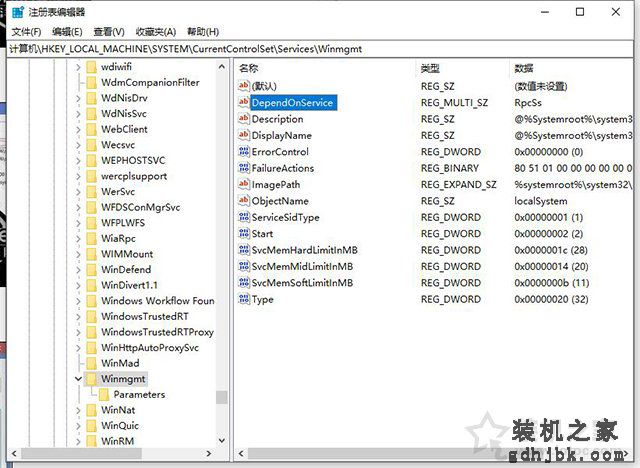640x468 pixels.
Task: Click the binary icon beside FailureActions
Action: pyautogui.click(x=244, y=168)
